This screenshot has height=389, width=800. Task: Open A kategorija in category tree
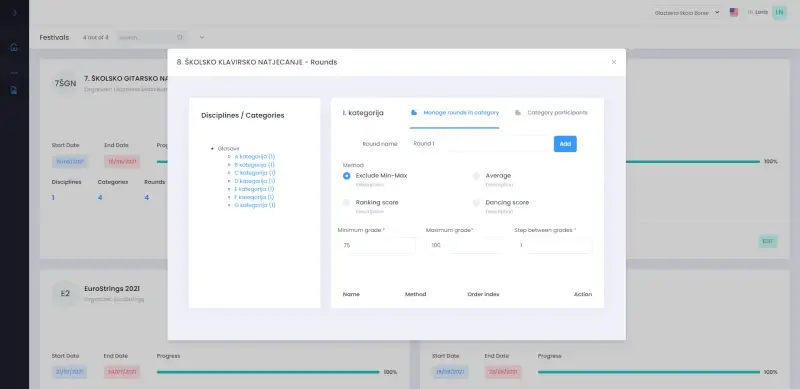pos(255,157)
